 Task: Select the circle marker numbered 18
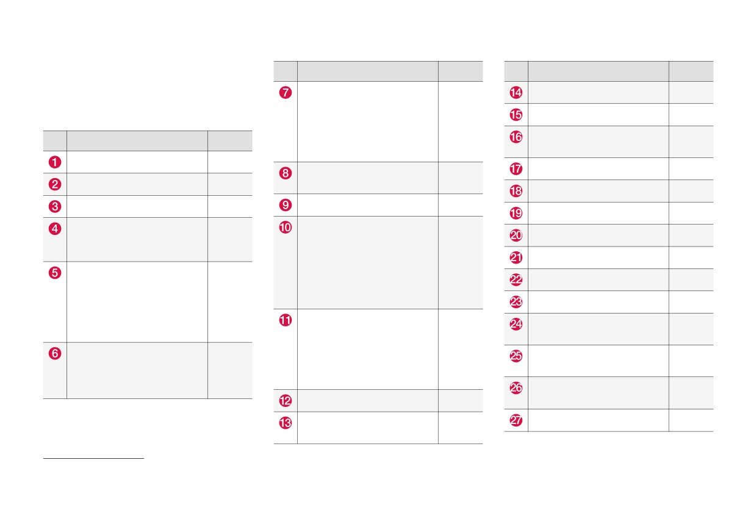516,191
